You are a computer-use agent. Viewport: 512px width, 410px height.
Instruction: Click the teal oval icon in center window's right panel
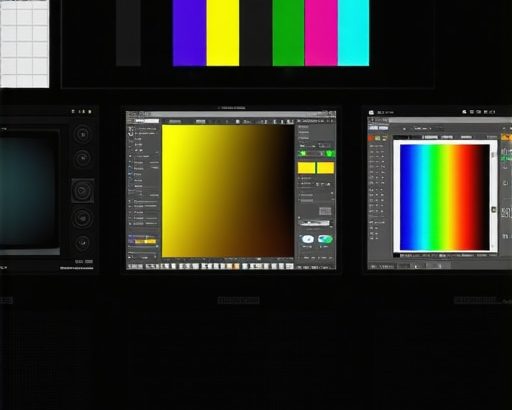(x=325, y=239)
